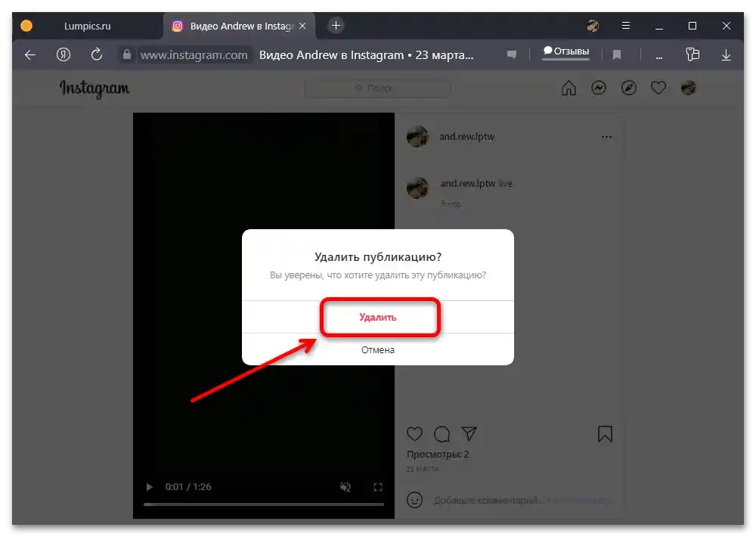
Task: Click the site security padlock icon
Action: coord(126,54)
